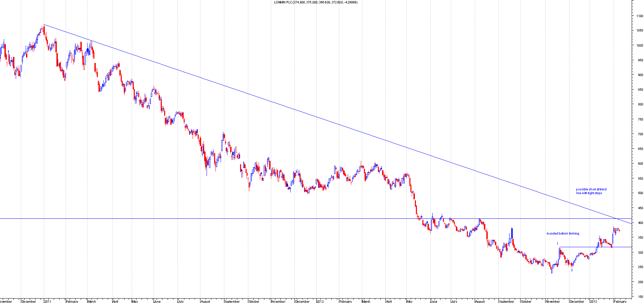Click the 150 price axis label
The image size is (644, 303).
640,297
